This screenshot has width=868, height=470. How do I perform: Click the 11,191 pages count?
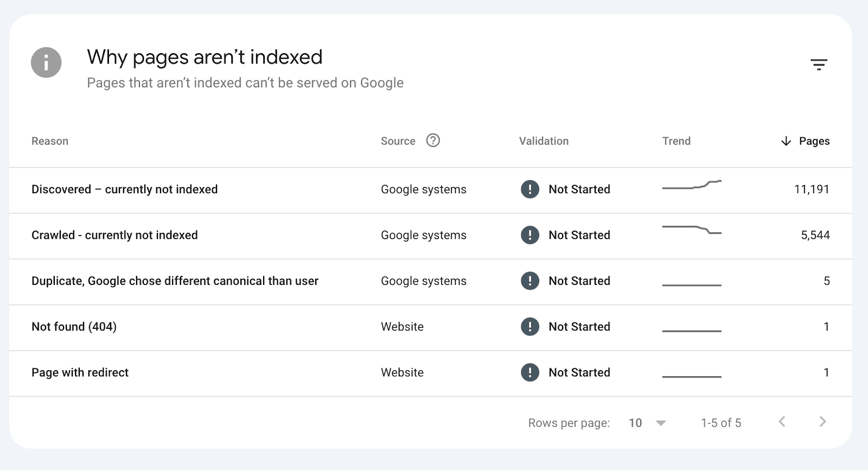(812, 189)
